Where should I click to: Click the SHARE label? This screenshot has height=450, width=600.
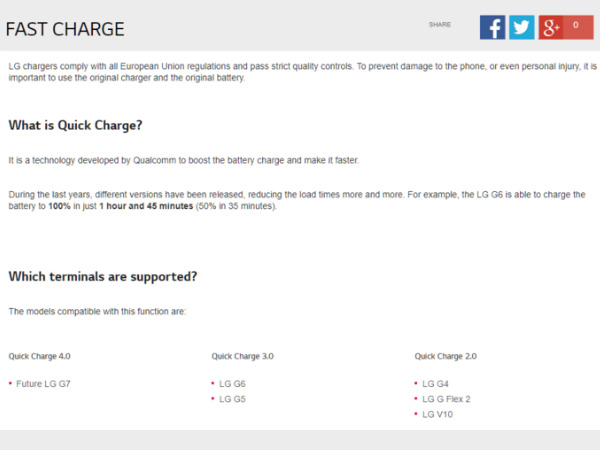(440, 24)
